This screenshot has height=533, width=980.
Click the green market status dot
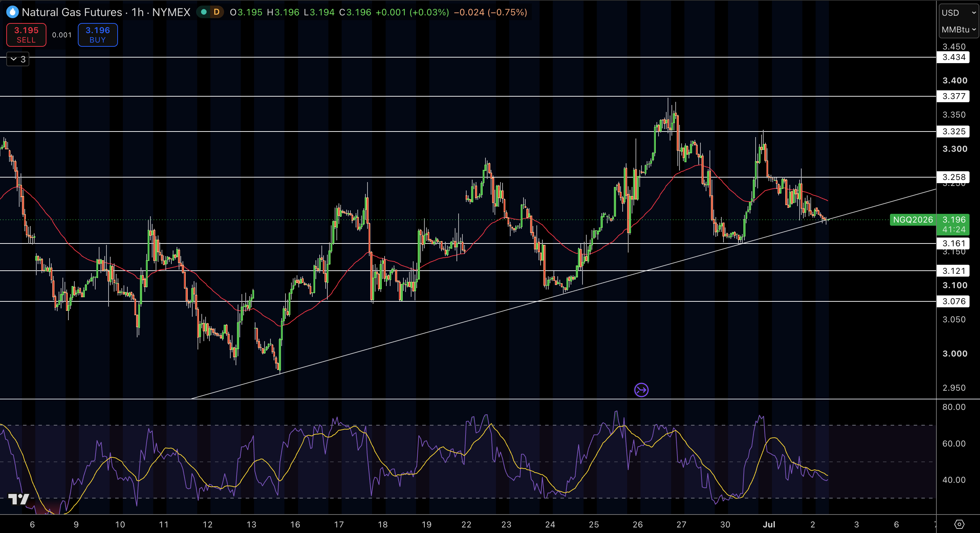203,12
